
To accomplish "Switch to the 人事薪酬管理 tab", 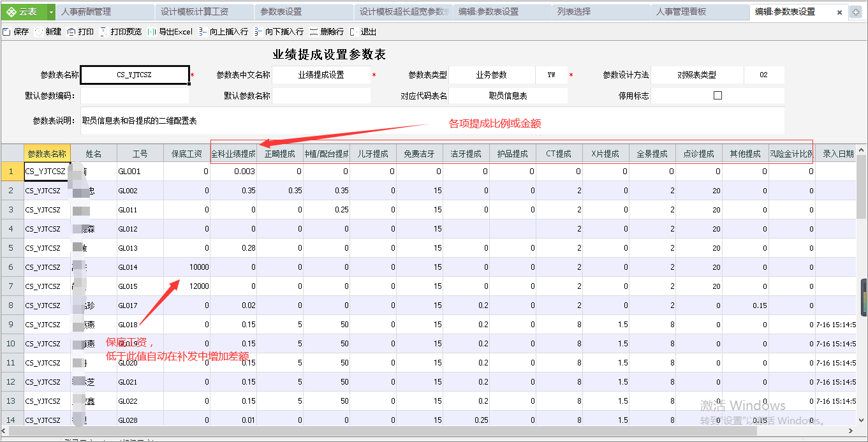I will (x=105, y=11).
